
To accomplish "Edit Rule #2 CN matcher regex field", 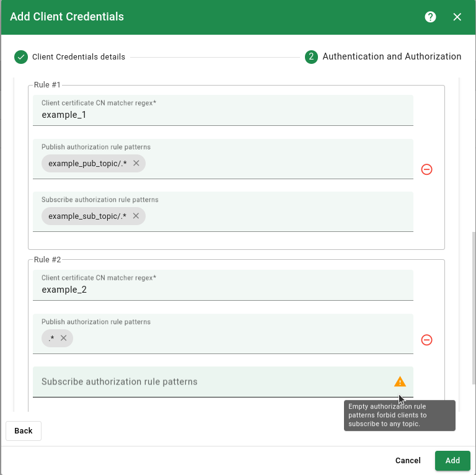I will click(x=223, y=290).
